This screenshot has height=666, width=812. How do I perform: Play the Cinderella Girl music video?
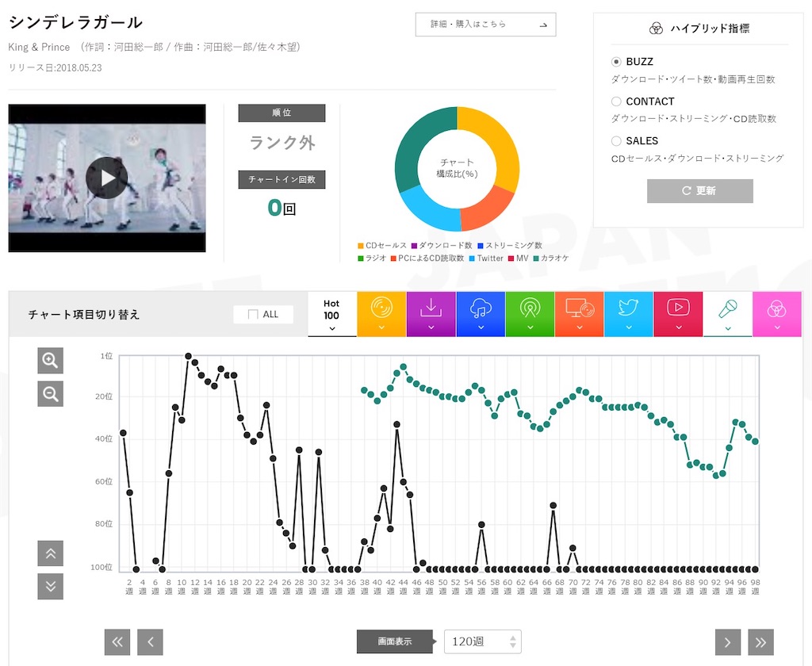point(107,178)
